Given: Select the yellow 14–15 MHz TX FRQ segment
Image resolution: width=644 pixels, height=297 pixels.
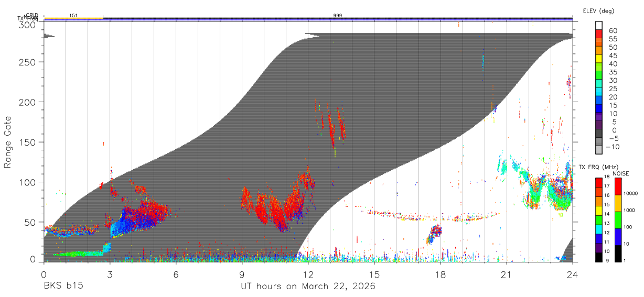Looking at the screenshot, I should (x=599, y=211).
